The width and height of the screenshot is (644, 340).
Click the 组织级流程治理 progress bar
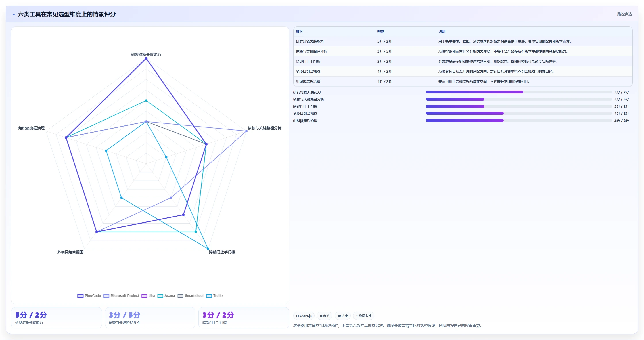(519, 121)
